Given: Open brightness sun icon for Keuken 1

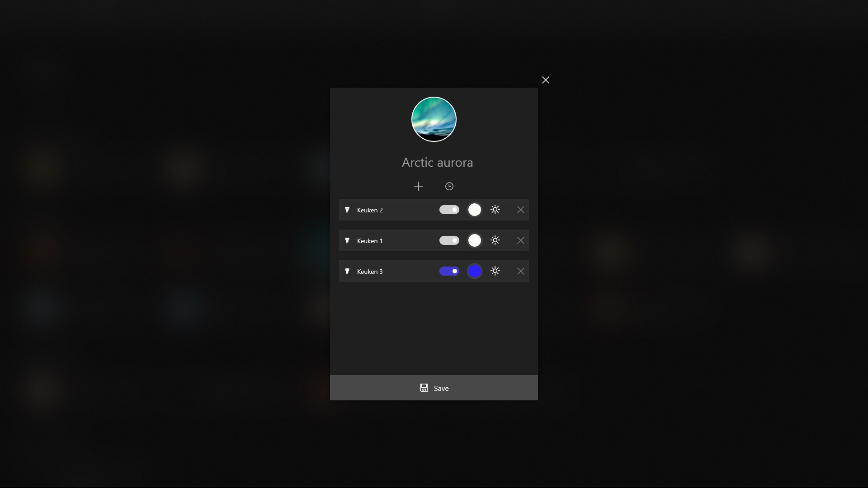Looking at the screenshot, I should coord(495,240).
